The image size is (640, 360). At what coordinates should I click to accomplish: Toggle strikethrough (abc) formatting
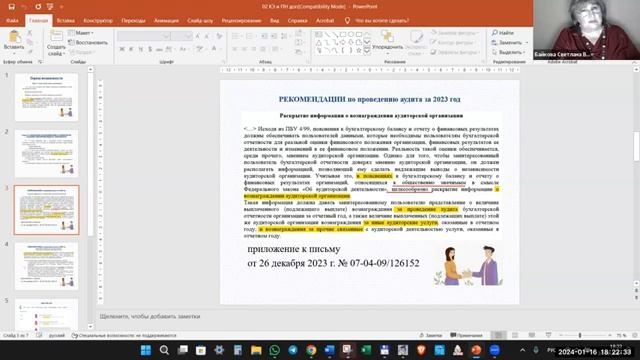pos(159,49)
